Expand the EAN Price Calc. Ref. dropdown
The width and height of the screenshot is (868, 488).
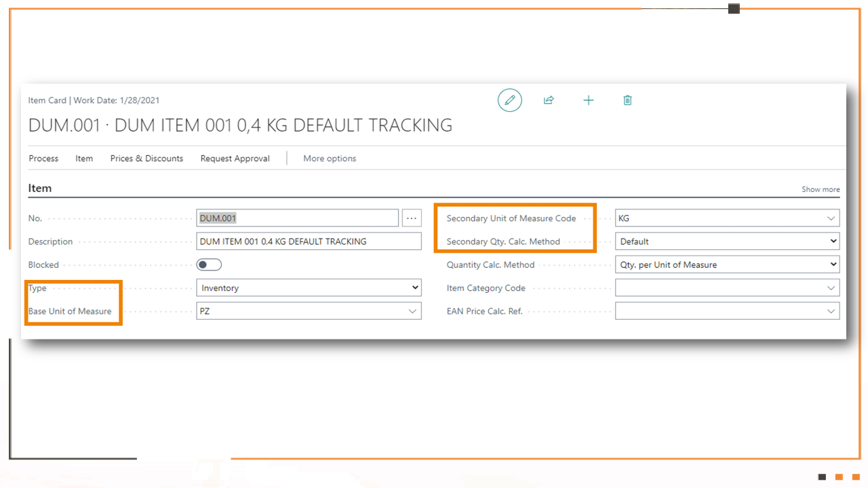[727, 311]
